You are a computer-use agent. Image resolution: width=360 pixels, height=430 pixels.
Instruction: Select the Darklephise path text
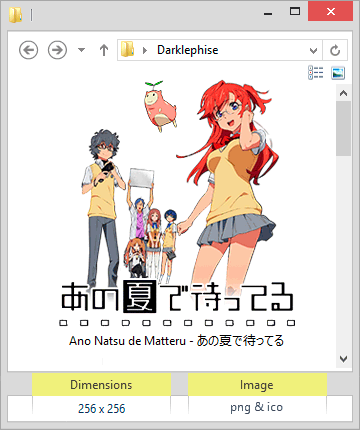click(x=188, y=50)
